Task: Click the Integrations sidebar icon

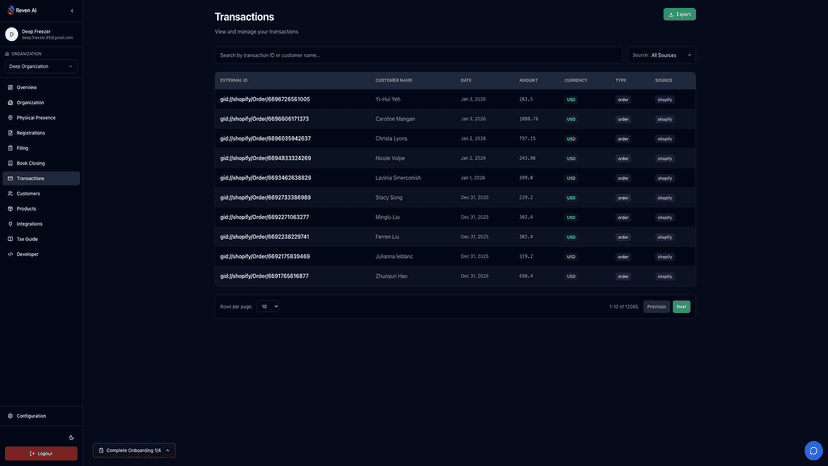Action: [10, 224]
